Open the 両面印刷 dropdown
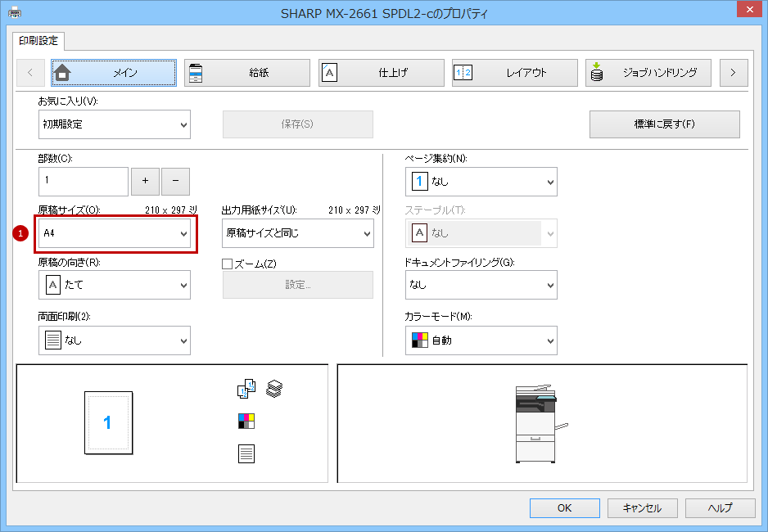Image resolution: width=768 pixels, height=532 pixels. pos(115,340)
